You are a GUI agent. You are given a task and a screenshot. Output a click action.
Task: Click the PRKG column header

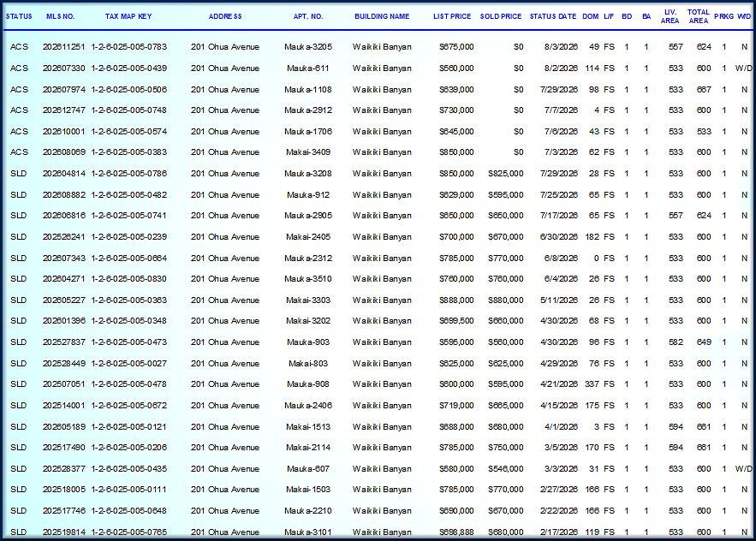tap(723, 16)
